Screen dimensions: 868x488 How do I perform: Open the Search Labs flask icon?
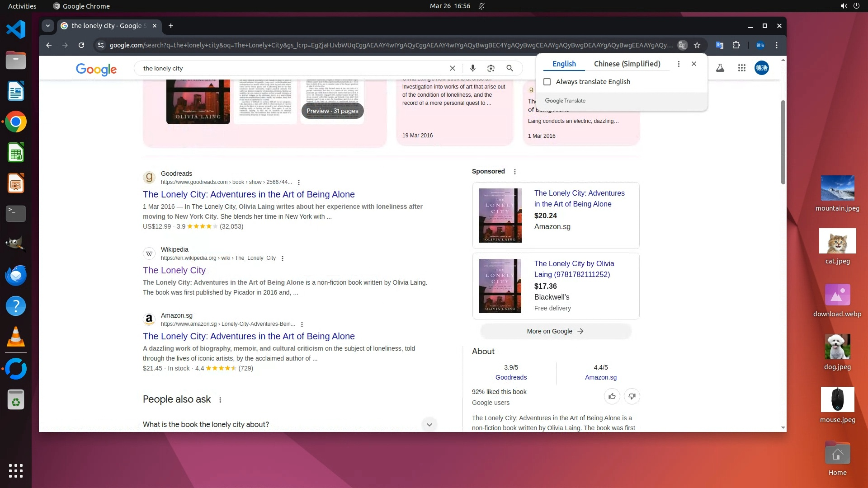coord(720,68)
